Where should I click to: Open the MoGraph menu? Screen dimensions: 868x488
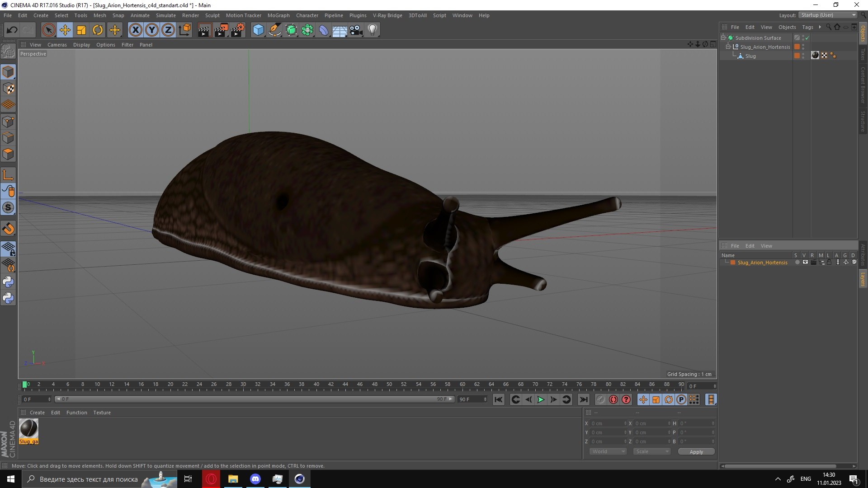pos(278,15)
